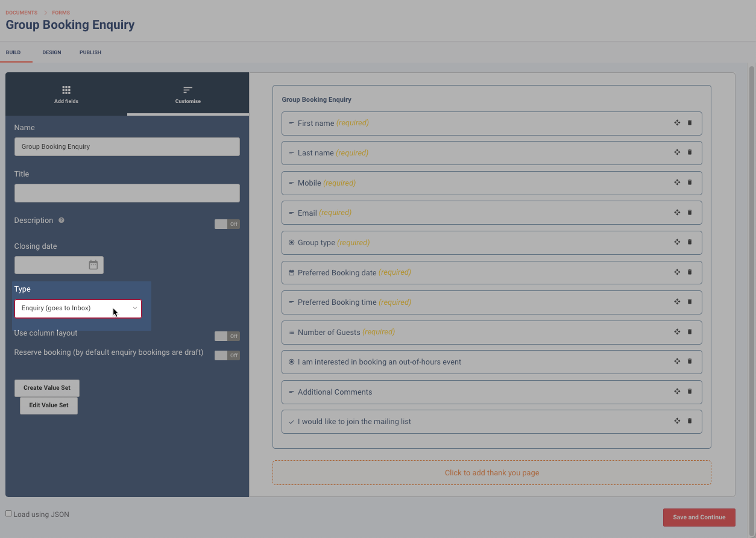The width and height of the screenshot is (756, 538).
Task: Click into the Title input field
Action: click(127, 193)
